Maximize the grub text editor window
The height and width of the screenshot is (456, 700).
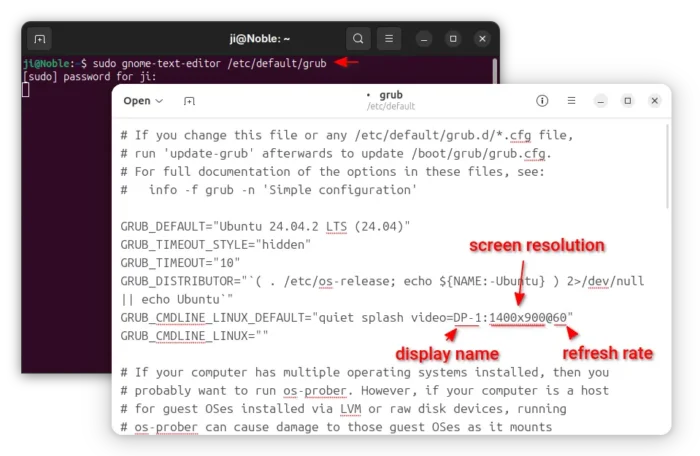[628, 101]
